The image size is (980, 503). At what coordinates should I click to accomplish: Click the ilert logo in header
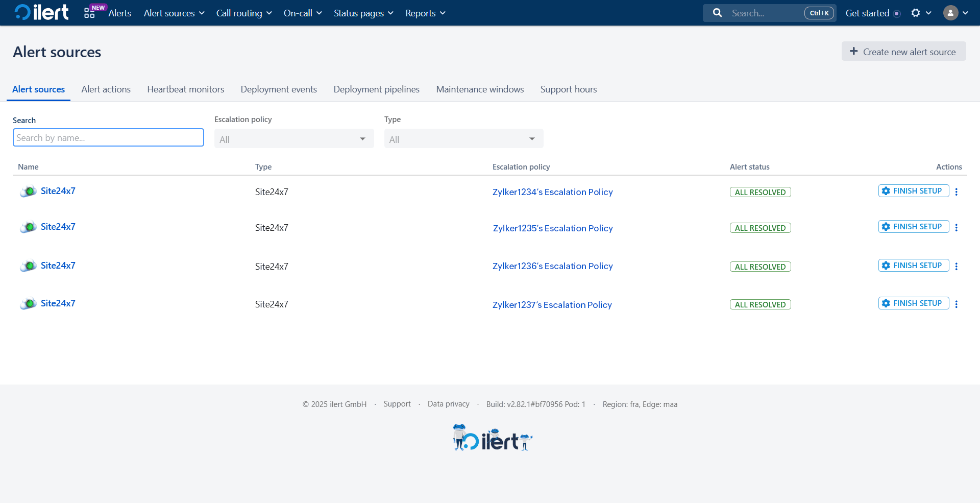[41, 12]
